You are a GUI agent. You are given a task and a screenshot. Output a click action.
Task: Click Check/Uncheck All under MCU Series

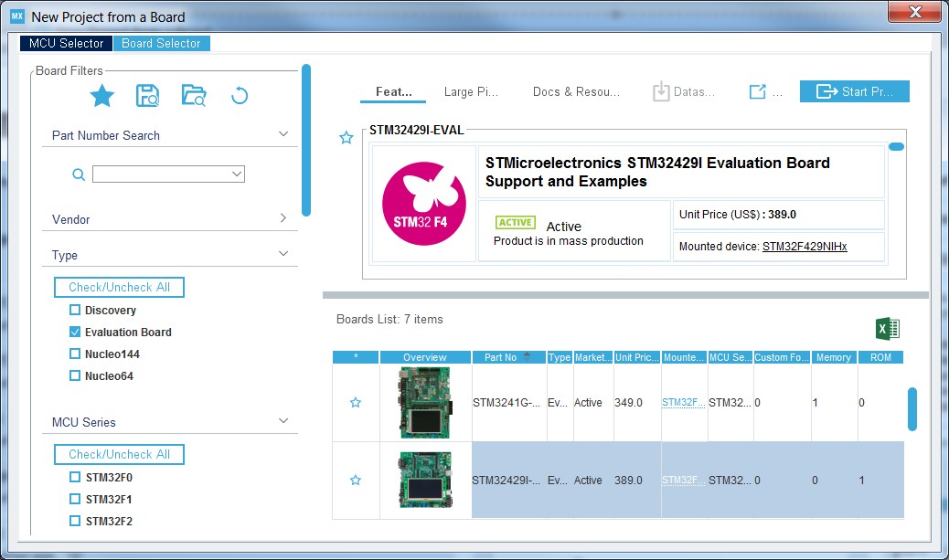pyautogui.click(x=119, y=454)
